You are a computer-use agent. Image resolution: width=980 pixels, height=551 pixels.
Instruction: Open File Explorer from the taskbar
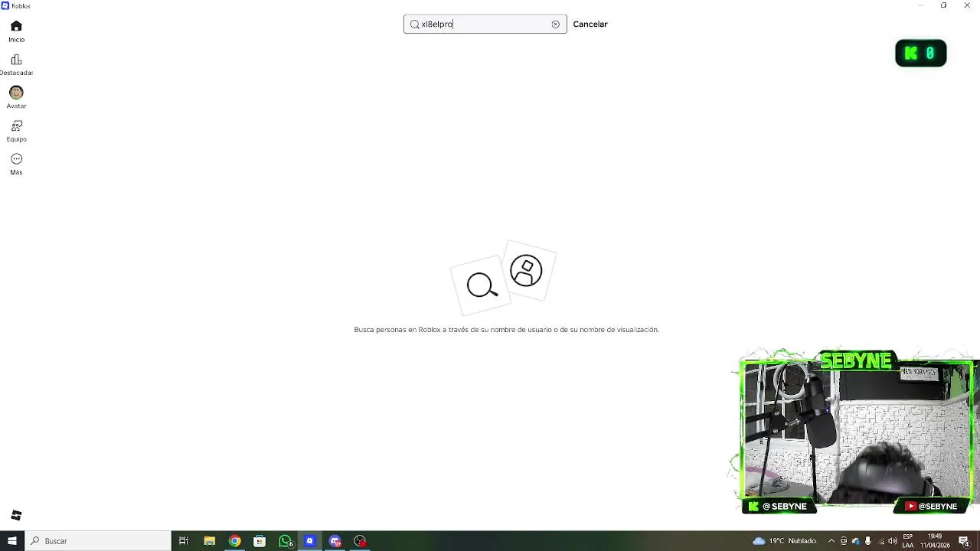[209, 541]
